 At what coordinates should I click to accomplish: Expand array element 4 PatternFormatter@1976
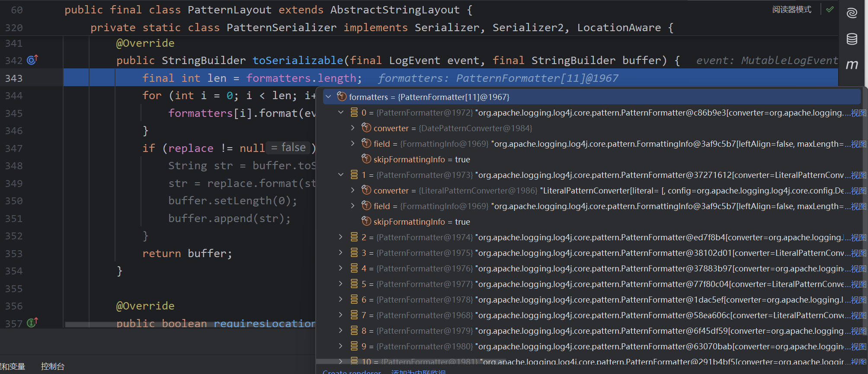coord(341,268)
